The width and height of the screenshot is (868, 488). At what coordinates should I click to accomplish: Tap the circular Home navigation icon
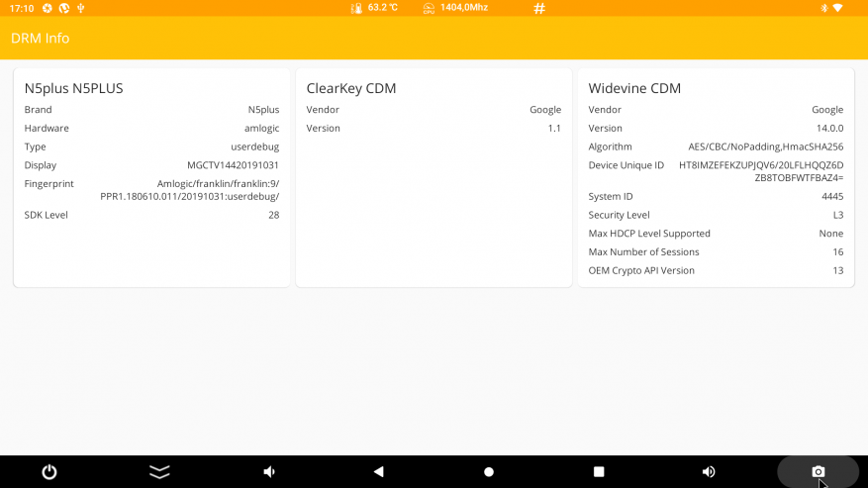(x=489, y=472)
